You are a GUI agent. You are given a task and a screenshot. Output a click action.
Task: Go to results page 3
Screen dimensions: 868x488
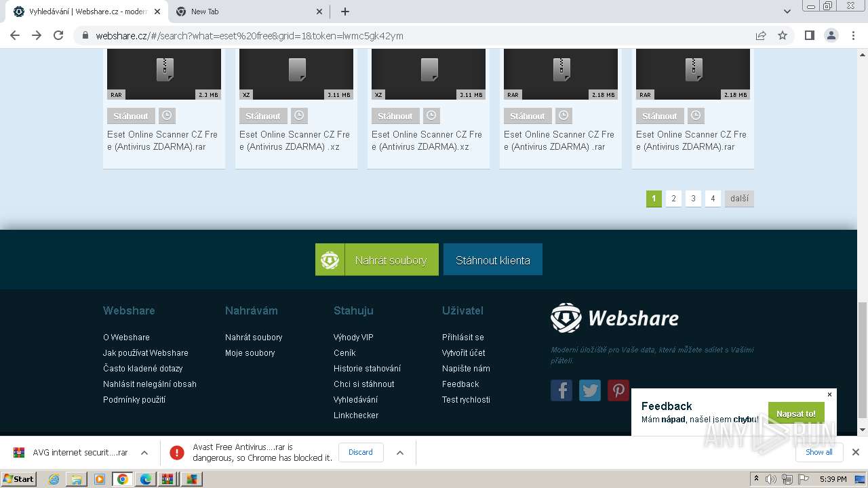tap(693, 199)
